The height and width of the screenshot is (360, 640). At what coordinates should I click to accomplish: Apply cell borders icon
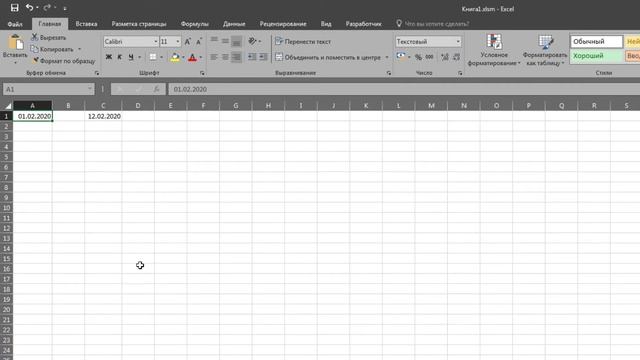tap(153, 57)
